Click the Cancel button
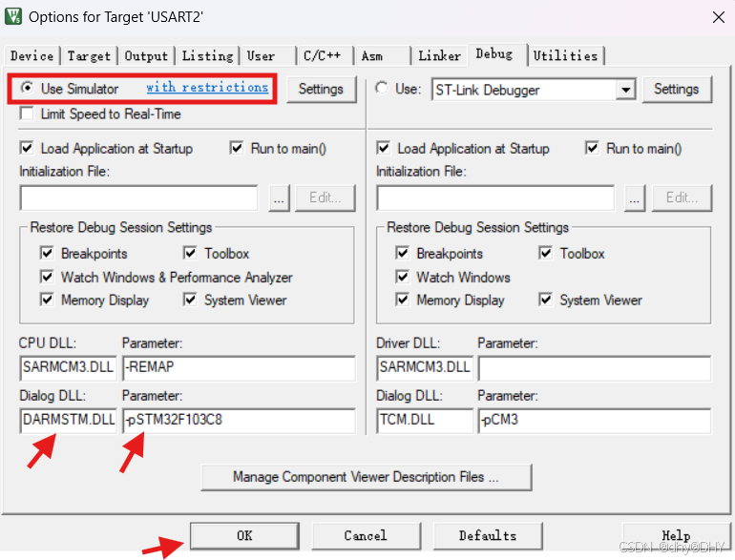 [x=366, y=535]
